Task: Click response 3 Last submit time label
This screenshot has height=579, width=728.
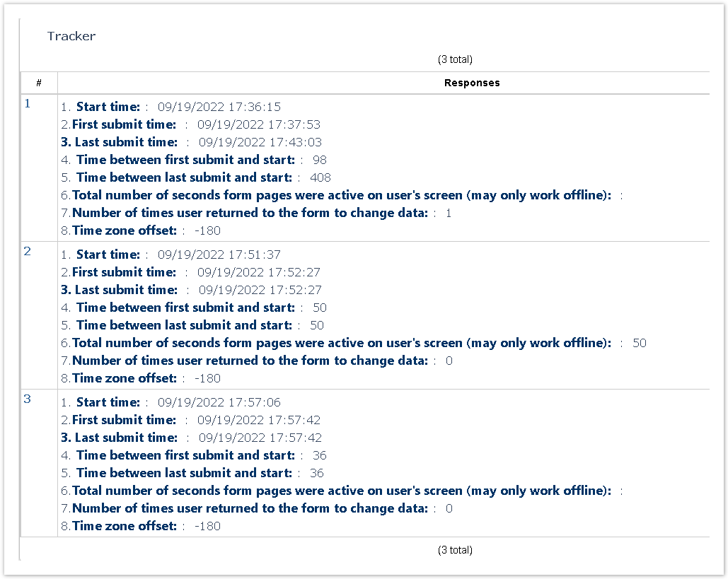Action: pos(126,438)
